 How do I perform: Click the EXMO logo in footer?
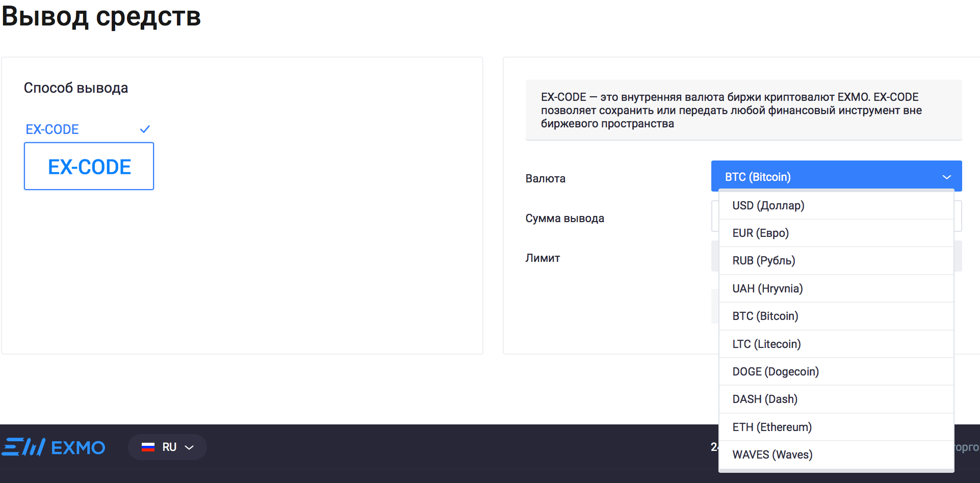coord(54,447)
